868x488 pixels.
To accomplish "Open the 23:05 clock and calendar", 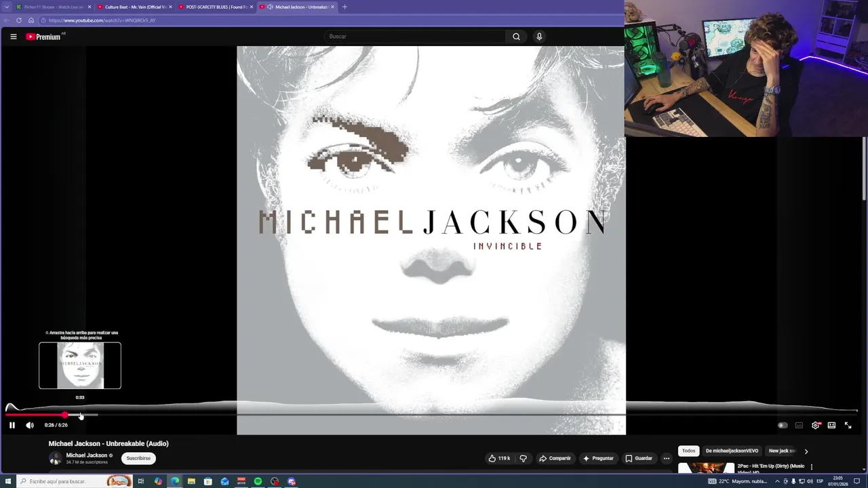I will 838,481.
